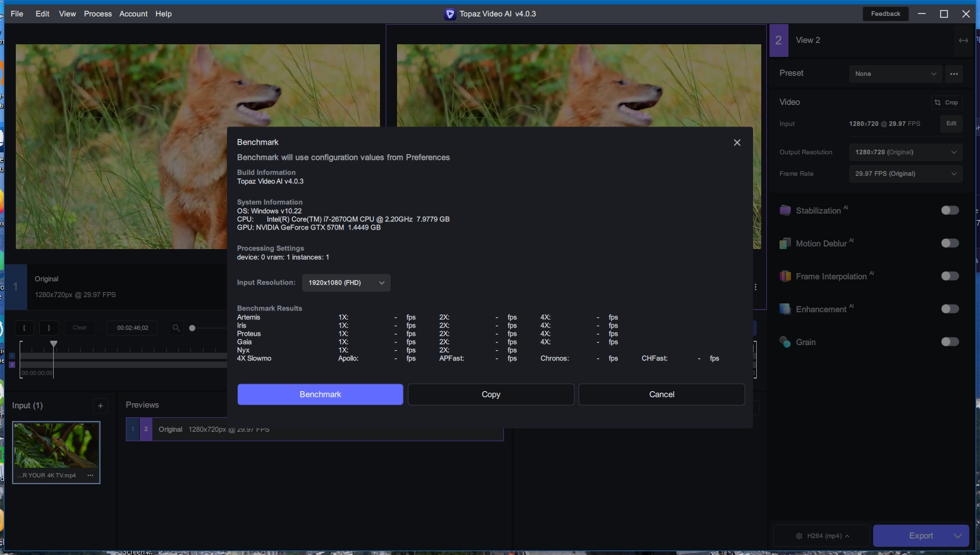The height and width of the screenshot is (555, 980).
Task: Enable Enhancement switch
Action: [950, 309]
